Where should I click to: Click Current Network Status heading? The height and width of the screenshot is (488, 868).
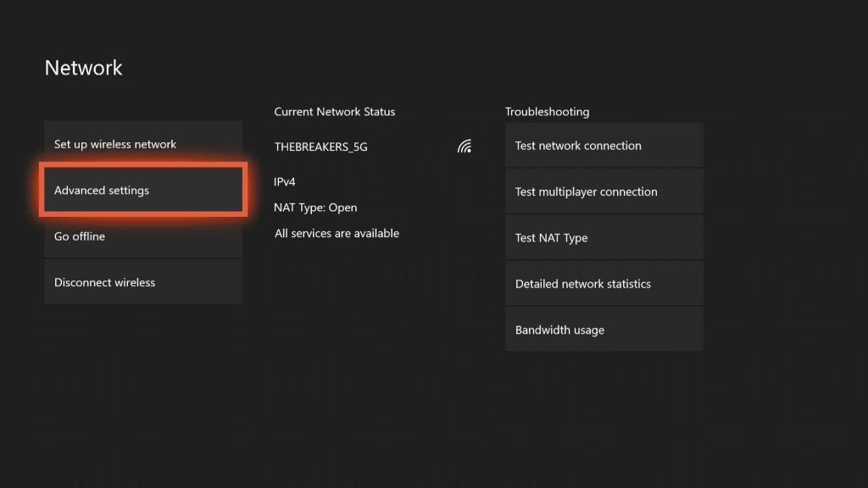(334, 112)
